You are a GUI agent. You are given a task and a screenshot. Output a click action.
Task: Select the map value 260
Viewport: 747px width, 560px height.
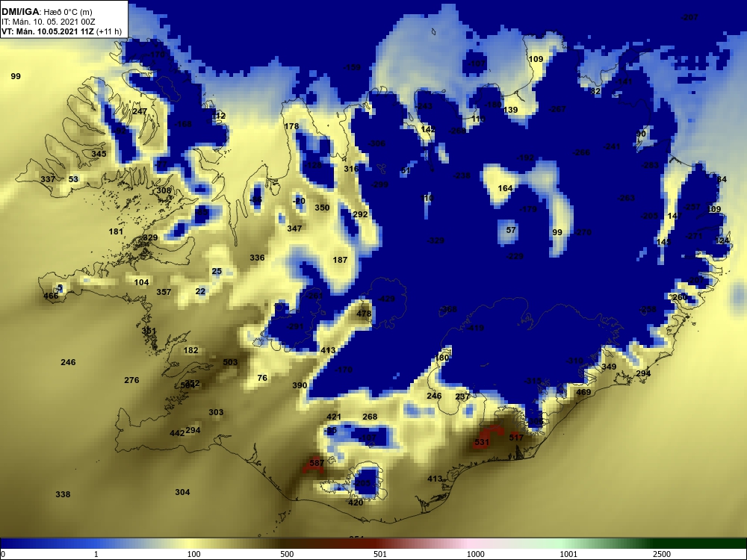pyautogui.click(x=679, y=297)
